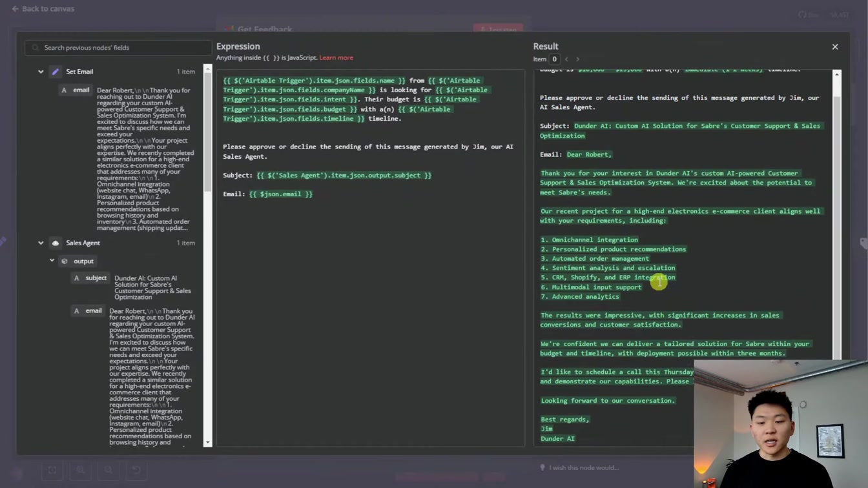Click the Item number box in Result

pos(554,59)
